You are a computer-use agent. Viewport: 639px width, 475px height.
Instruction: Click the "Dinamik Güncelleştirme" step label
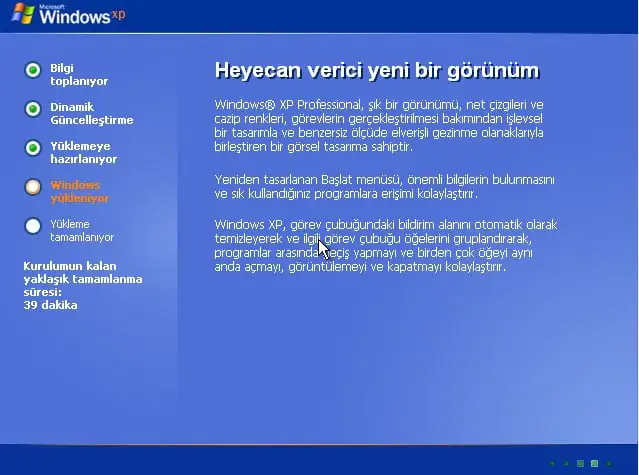coord(92,114)
